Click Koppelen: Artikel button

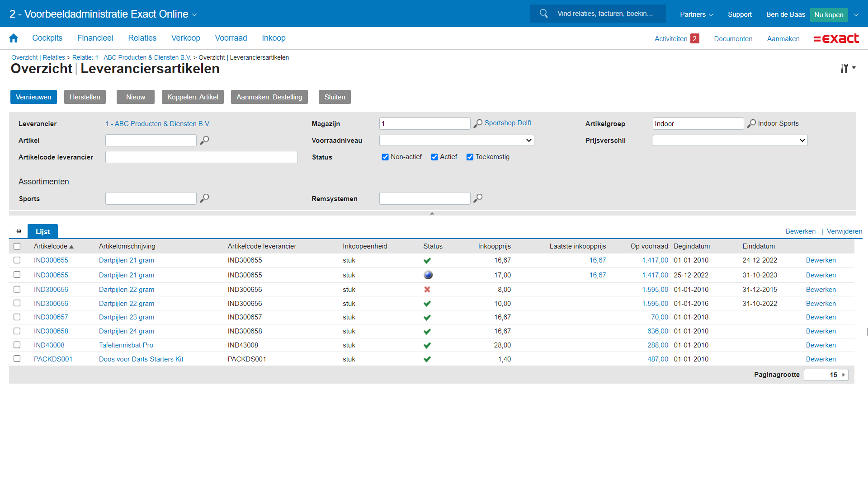(x=193, y=97)
